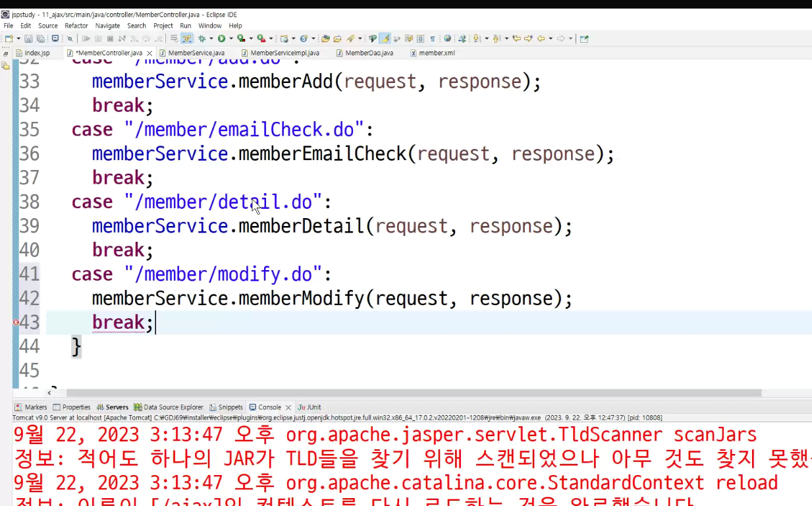
Task: Open the Servers view tab
Action: click(x=113, y=407)
